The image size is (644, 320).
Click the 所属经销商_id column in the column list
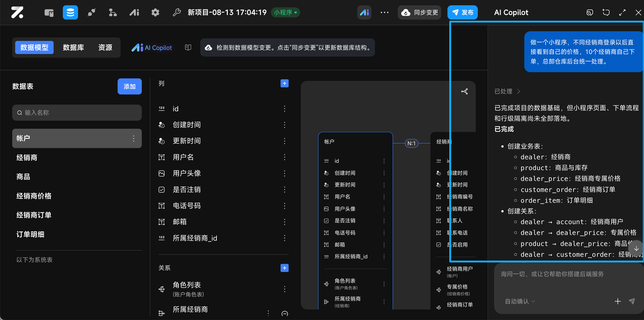195,238
